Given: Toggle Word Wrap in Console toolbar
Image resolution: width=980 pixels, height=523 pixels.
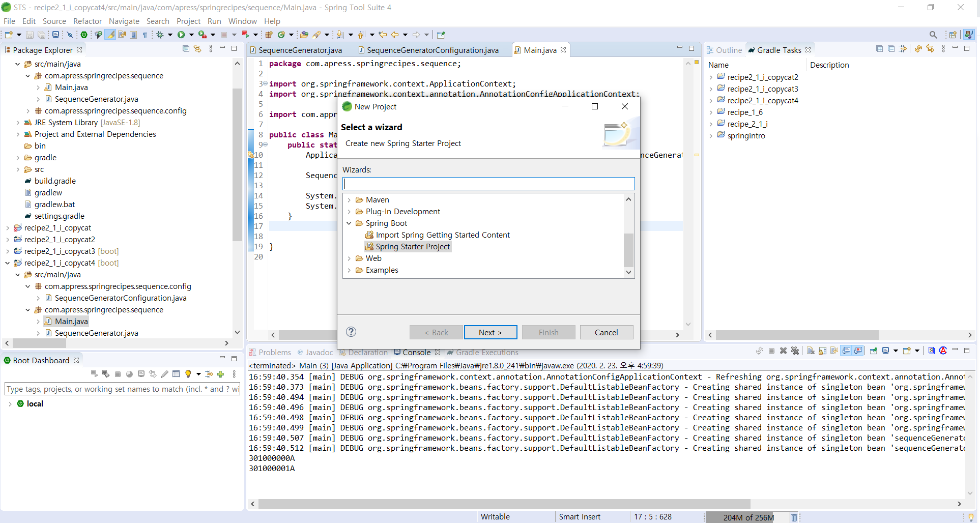Looking at the screenshot, I should coord(834,351).
